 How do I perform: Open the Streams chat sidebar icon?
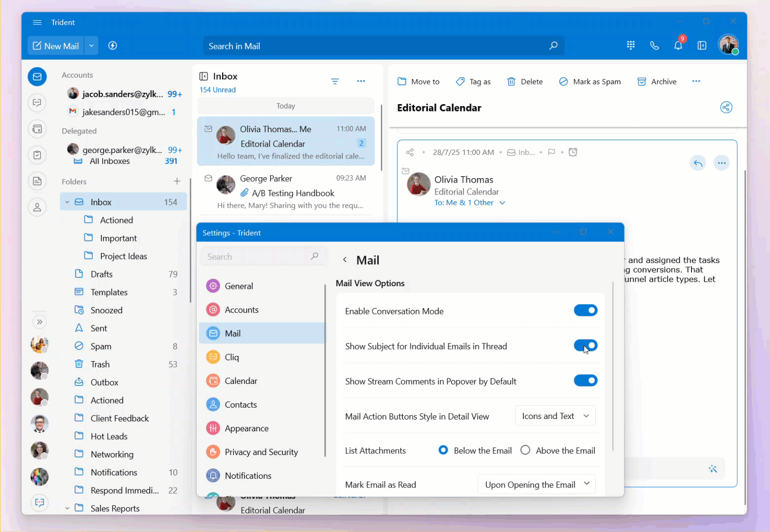click(37, 103)
